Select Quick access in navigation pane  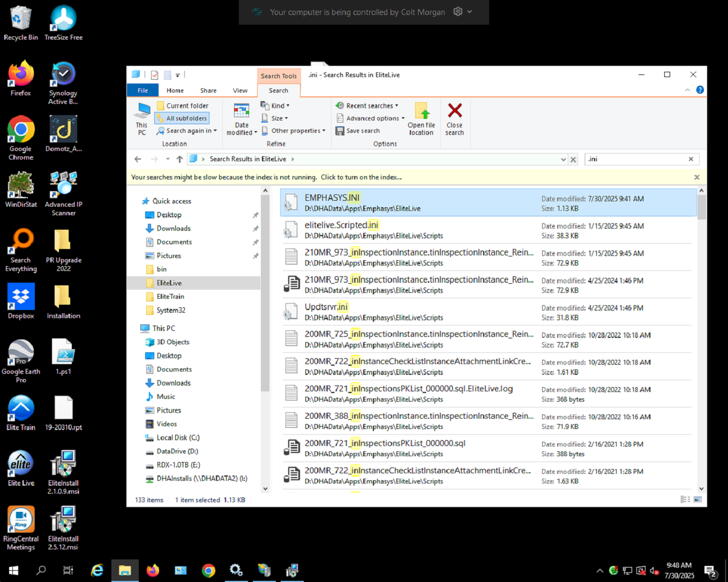tap(171, 201)
